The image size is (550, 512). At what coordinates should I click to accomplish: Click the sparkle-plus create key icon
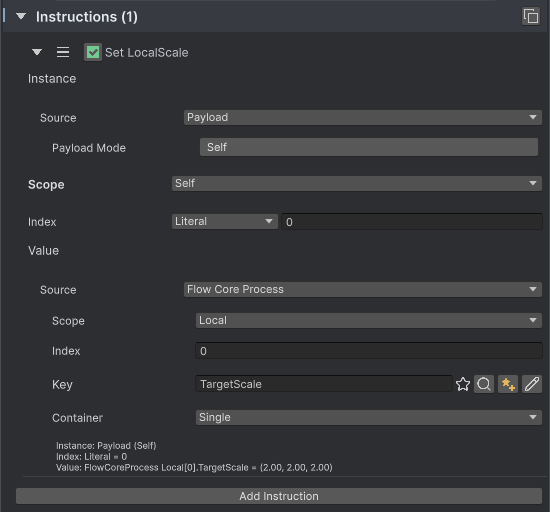(x=508, y=384)
